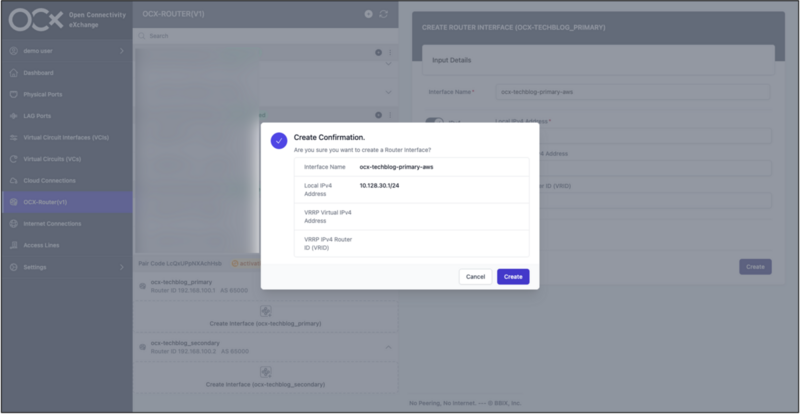Click the OCX logo
Image resolution: width=800 pixels, height=414 pixels.
[x=36, y=20]
